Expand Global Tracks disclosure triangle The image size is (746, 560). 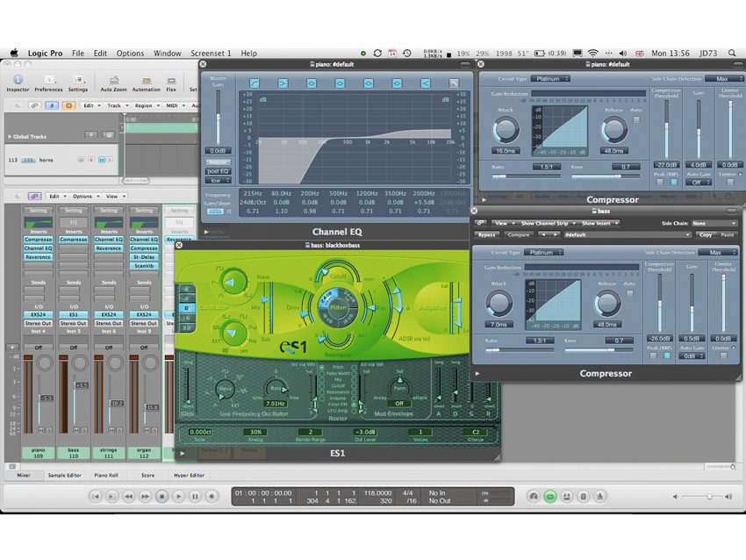(9, 137)
